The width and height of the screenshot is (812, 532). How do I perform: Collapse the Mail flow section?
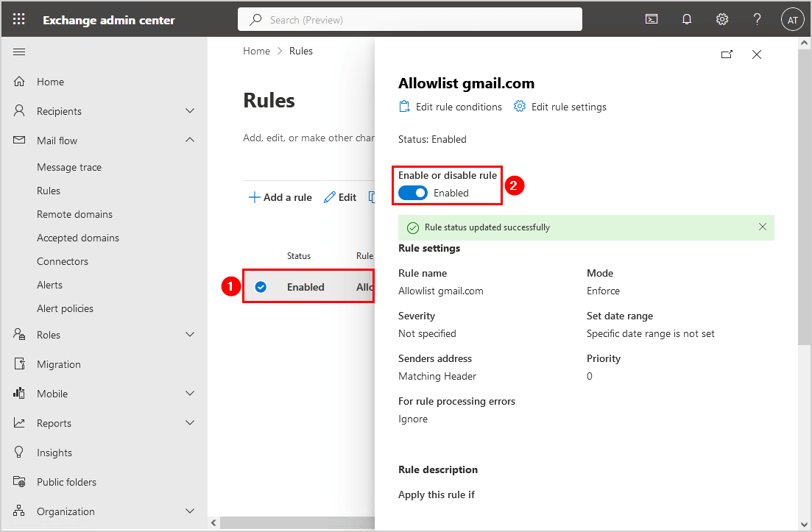point(190,141)
